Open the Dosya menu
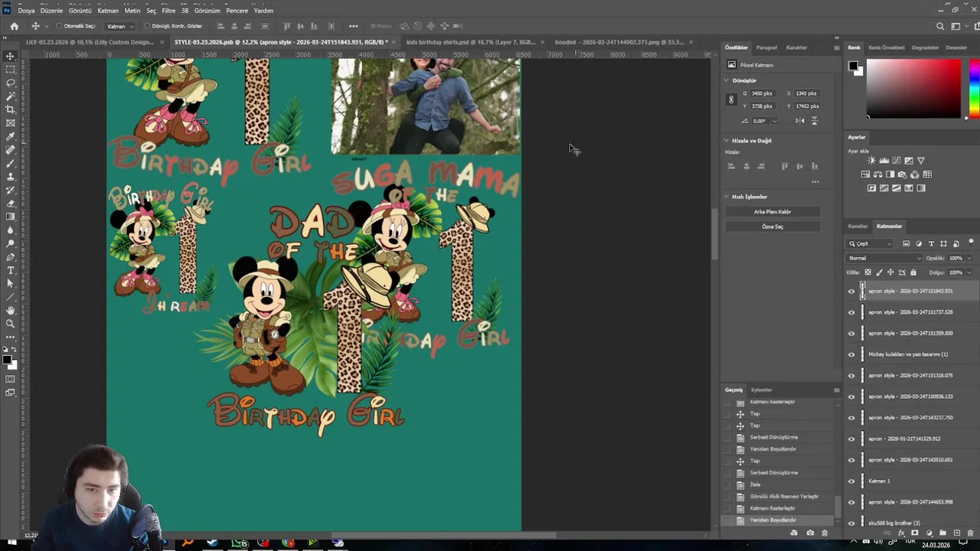980x551 pixels. click(x=26, y=11)
